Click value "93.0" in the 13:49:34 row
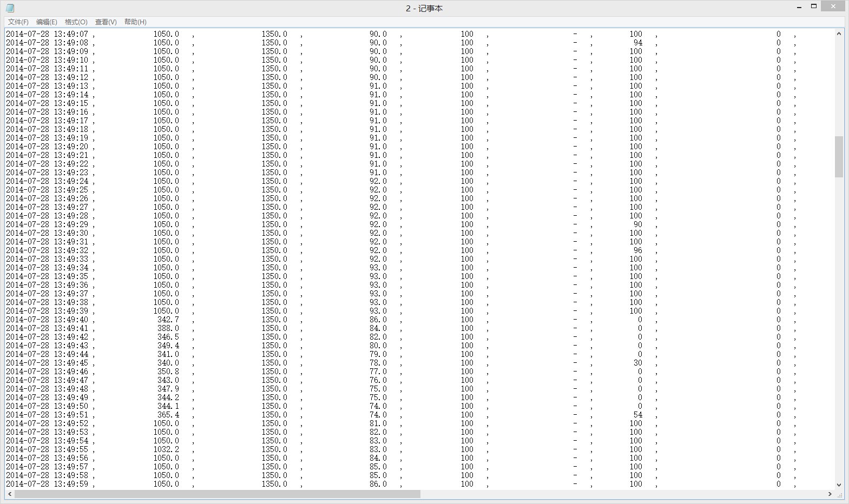Image resolution: width=849 pixels, height=504 pixels. point(378,268)
